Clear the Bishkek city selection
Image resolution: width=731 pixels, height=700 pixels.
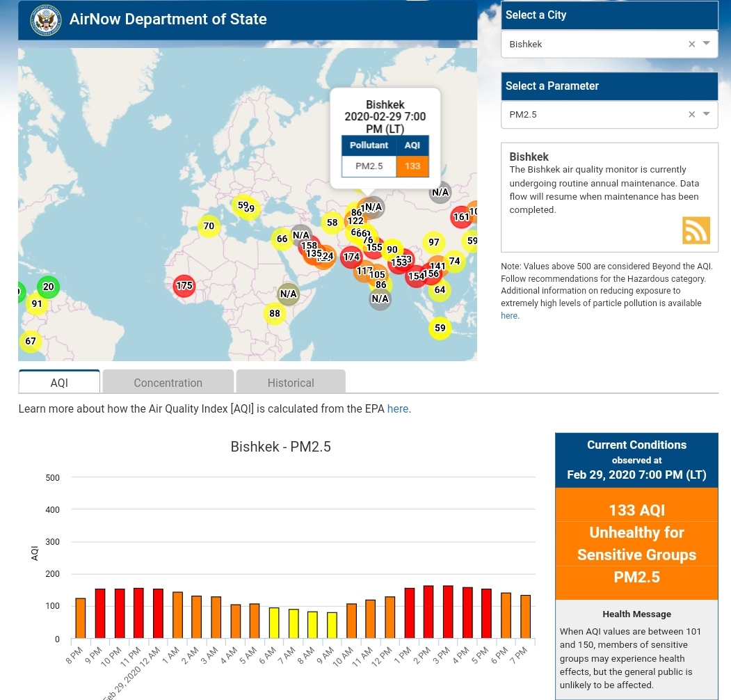tap(691, 44)
